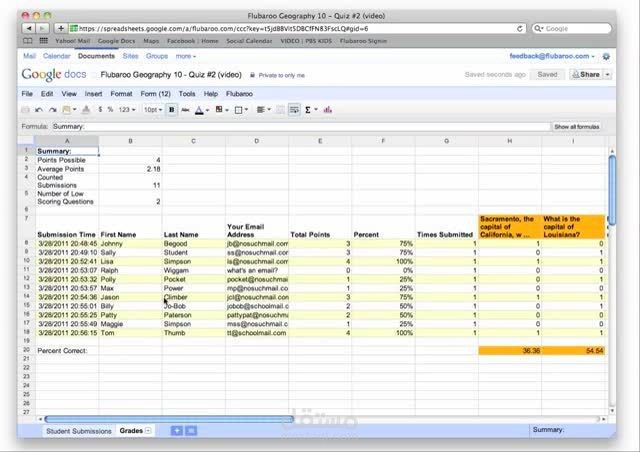This screenshot has height=452, width=640.
Task: Open Safari Top Sites grid icon
Action: [x=43, y=41]
